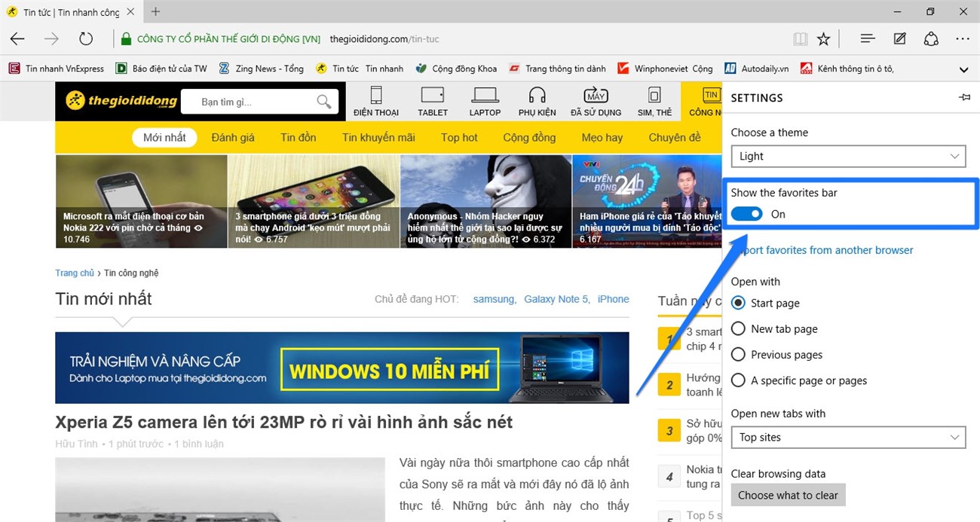Click the search magnifier icon on site

coord(324,102)
